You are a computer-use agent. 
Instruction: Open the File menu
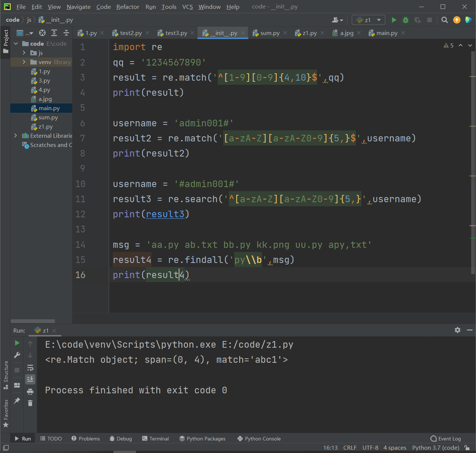[21, 7]
